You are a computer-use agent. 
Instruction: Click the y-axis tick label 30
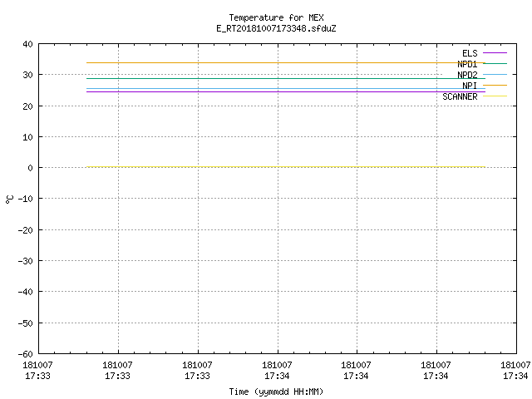27,75
